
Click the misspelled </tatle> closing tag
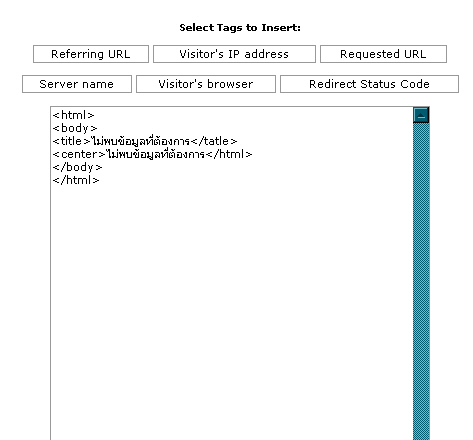pyautogui.click(x=214, y=141)
